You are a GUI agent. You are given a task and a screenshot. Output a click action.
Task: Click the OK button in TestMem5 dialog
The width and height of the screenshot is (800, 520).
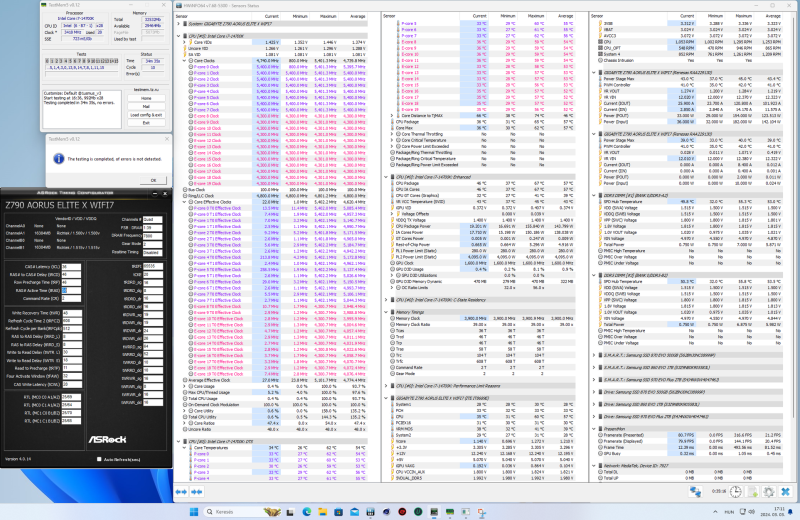click(153, 180)
